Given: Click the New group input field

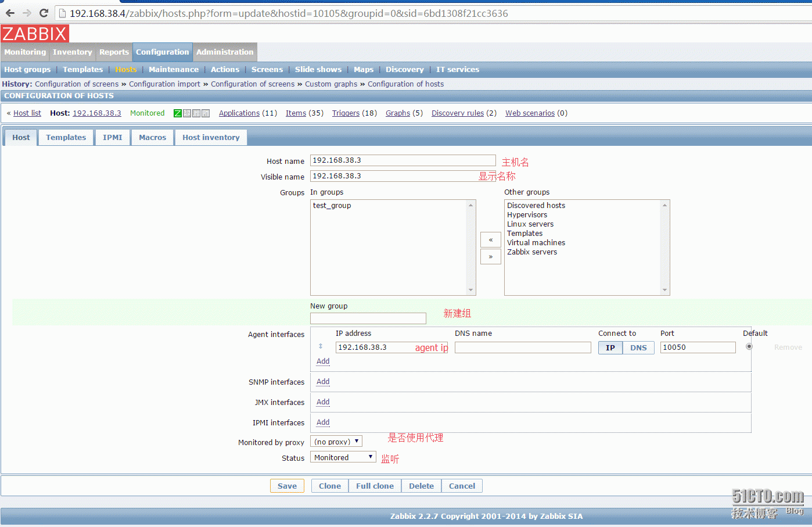Looking at the screenshot, I should pos(368,318).
